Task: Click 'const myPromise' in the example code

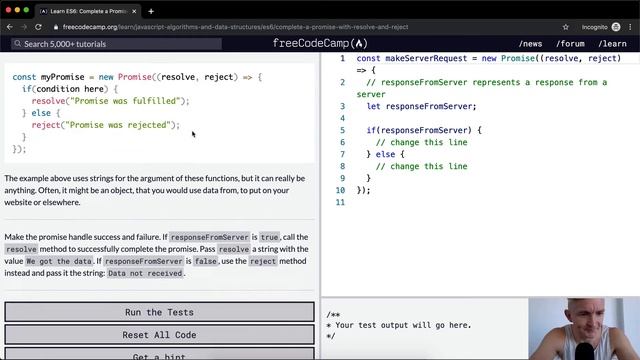Action: tap(48, 77)
